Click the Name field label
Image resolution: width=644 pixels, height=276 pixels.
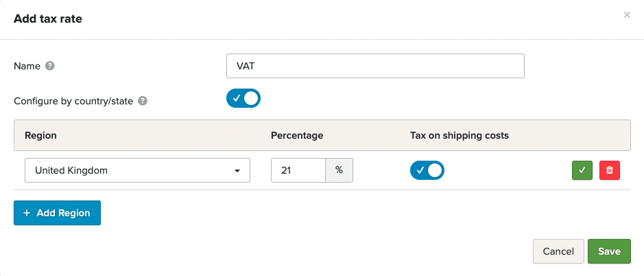(27, 67)
